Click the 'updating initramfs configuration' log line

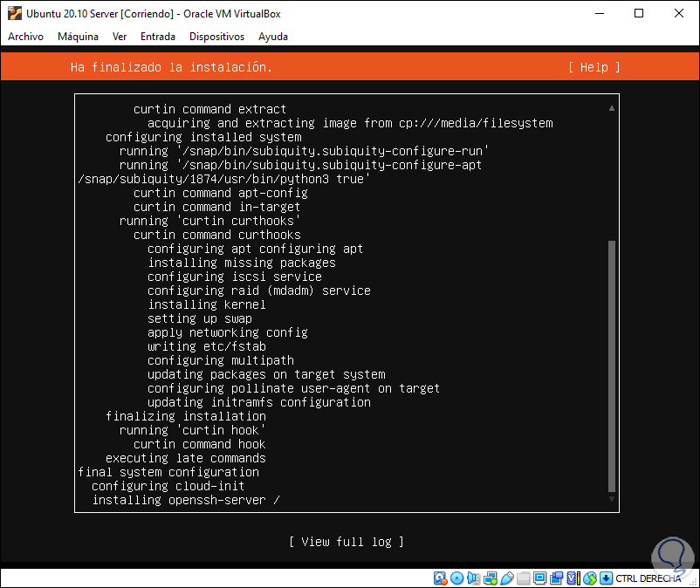tap(259, 402)
